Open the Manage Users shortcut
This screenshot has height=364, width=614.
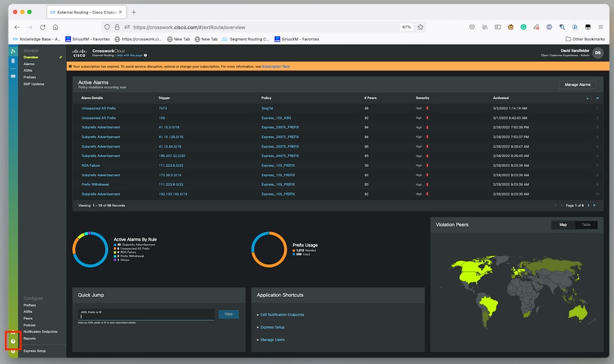272,340
